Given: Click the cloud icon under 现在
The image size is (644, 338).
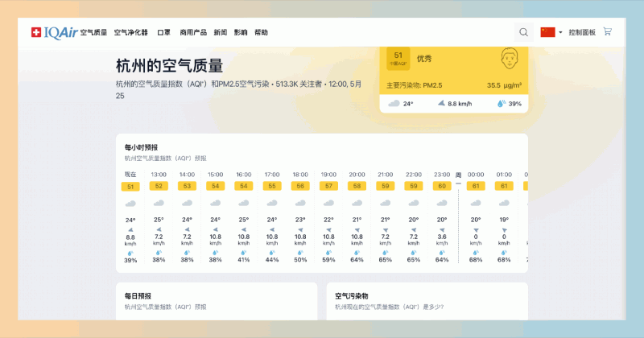Looking at the screenshot, I should coord(130,204).
